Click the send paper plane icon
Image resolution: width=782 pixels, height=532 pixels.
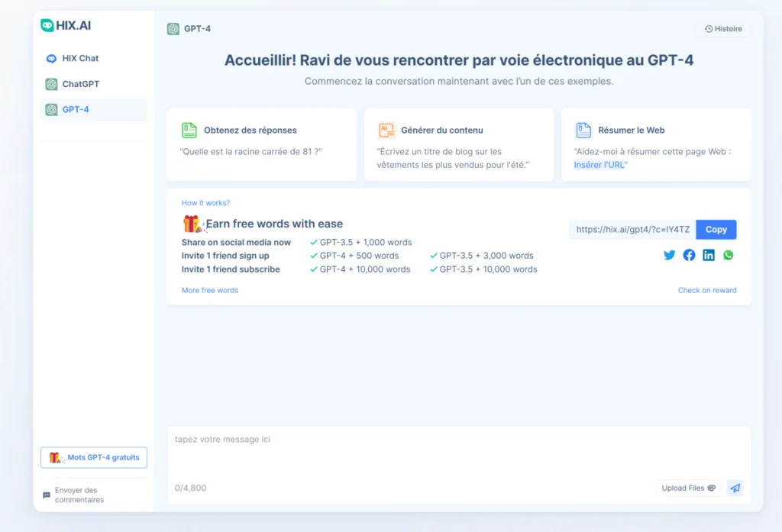pos(735,488)
